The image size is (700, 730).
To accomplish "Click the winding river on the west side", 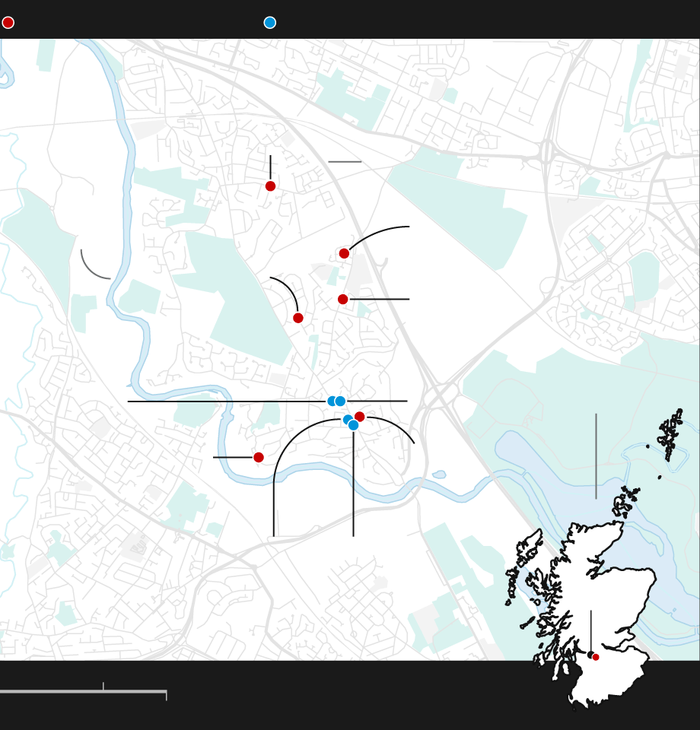I will click(122, 190).
